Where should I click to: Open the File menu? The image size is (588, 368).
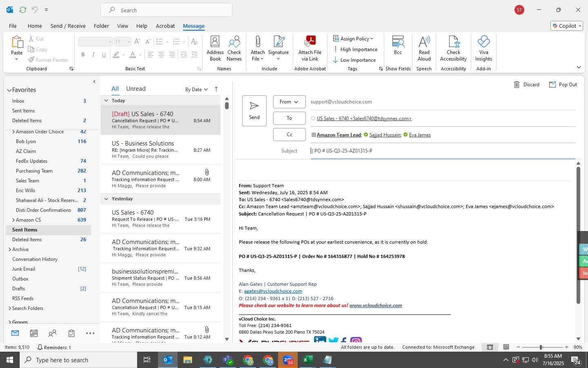[x=13, y=26]
